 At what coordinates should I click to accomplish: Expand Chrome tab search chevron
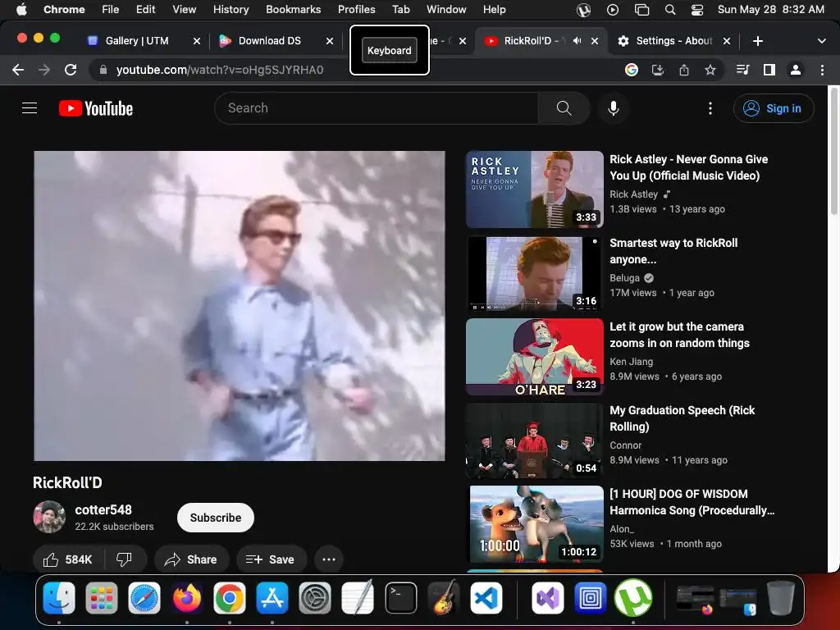[x=822, y=41]
